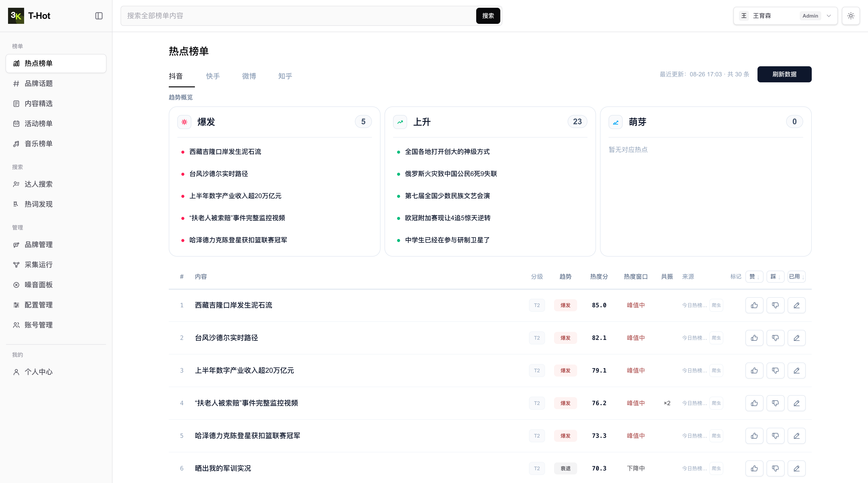Open 噪音面板 in the sidebar
Viewport: 868px width, 483px height.
(x=56, y=285)
